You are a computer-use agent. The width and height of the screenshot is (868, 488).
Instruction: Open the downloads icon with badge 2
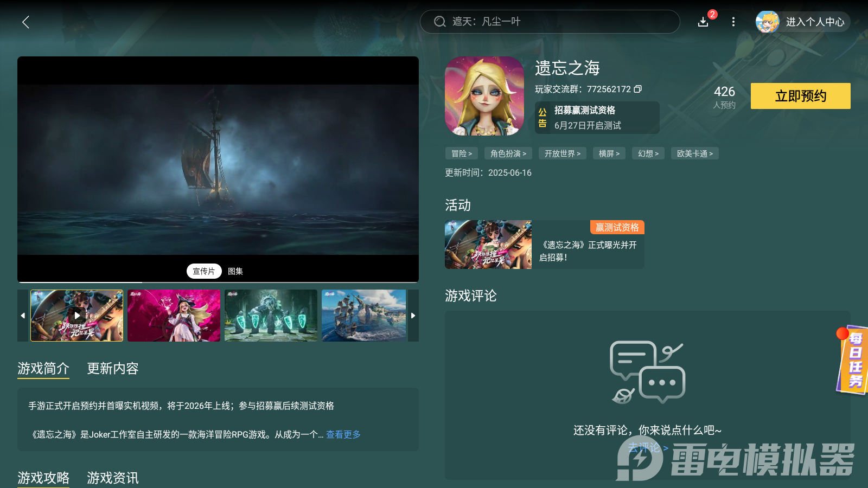tap(703, 22)
